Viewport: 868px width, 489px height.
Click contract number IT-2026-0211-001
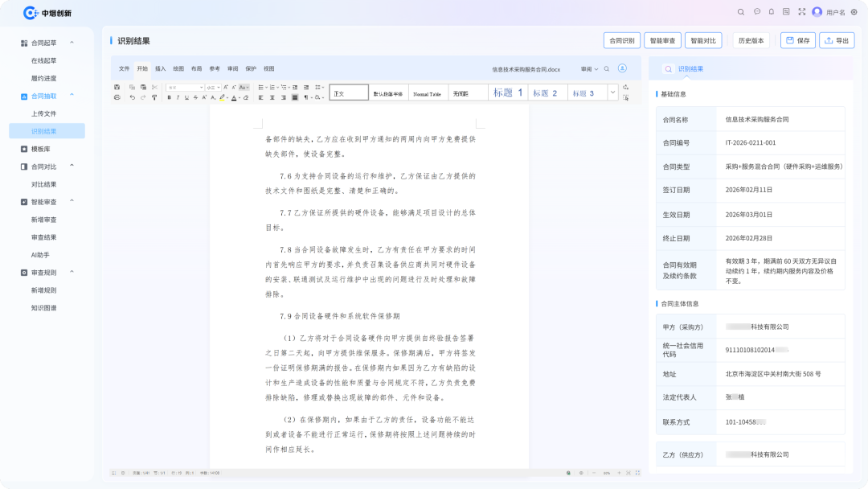coord(750,143)
